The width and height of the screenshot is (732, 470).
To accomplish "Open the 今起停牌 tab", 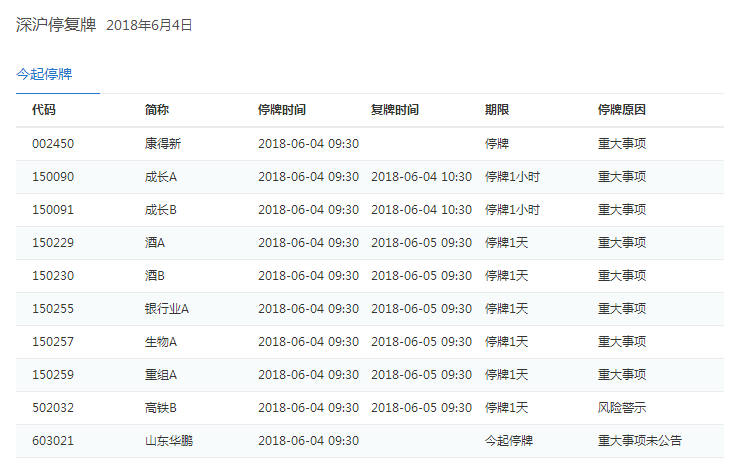I will click(x=44, y=74).
